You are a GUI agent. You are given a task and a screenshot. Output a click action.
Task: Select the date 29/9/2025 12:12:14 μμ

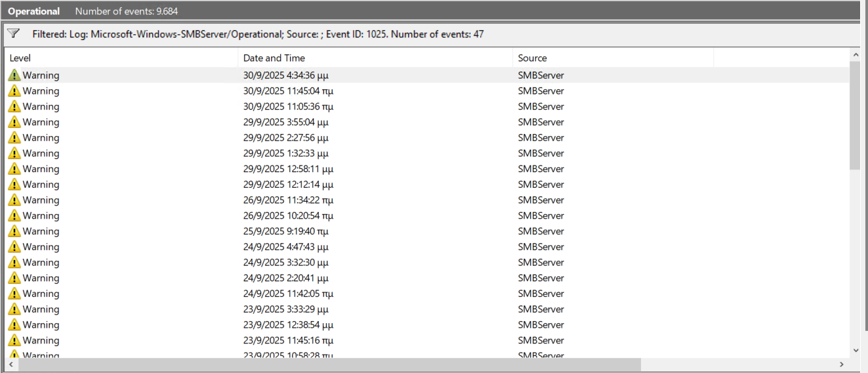[x=288, y=185]
